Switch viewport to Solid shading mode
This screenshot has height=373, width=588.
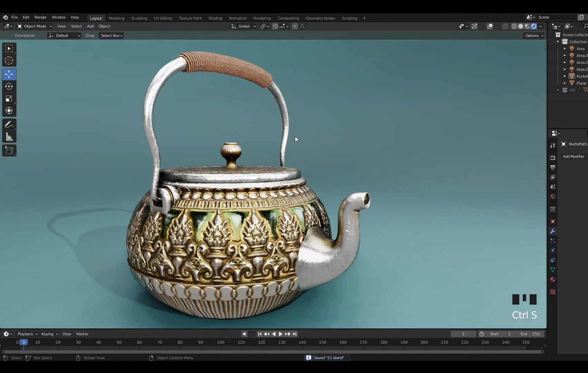[x=520, y=26]
